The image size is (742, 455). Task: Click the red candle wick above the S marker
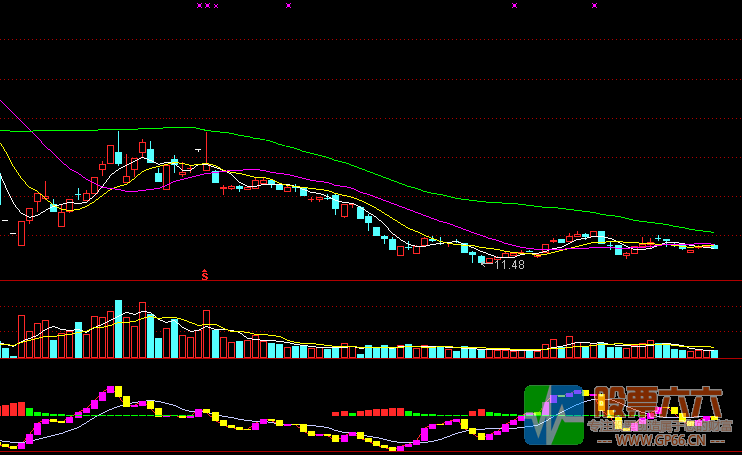tap(206, 145)
